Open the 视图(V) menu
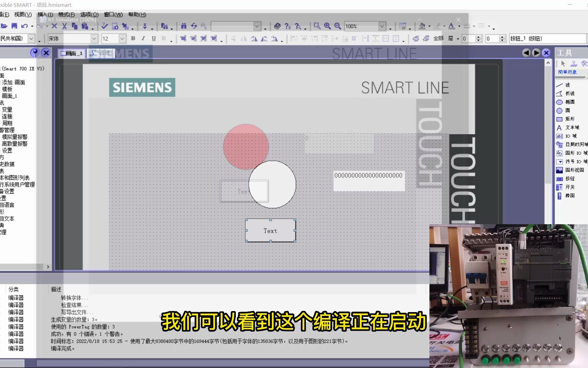The image size is (588, 368). pyautogui.click(x=23, y=14)
